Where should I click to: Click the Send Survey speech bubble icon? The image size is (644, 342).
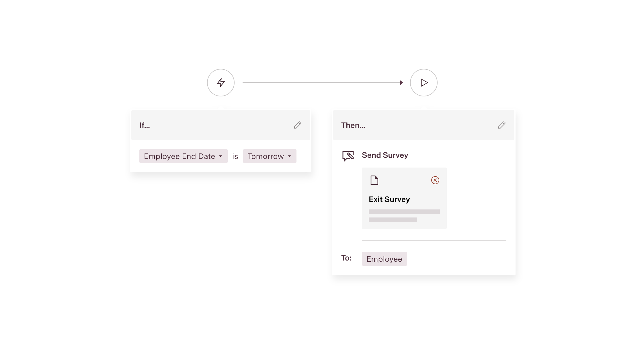tap(348, 155)
